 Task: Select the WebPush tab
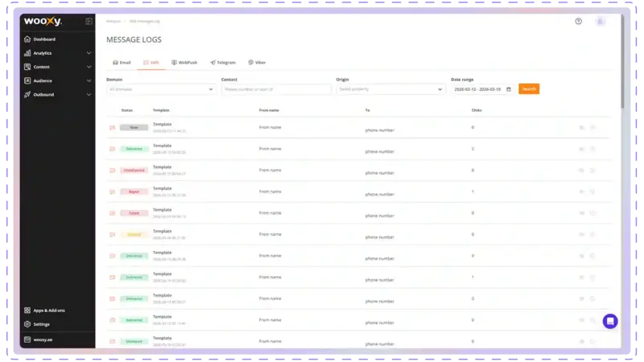pos(184,62)
